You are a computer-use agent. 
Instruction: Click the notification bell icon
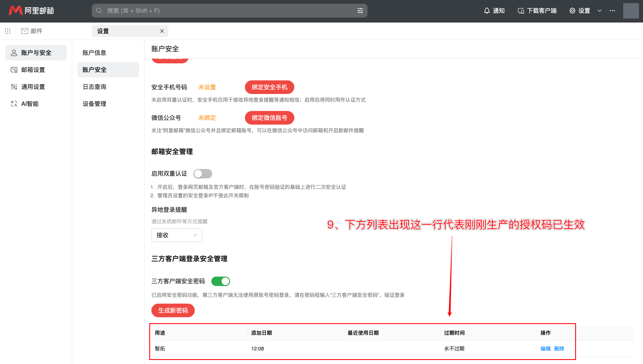(487, 10)
